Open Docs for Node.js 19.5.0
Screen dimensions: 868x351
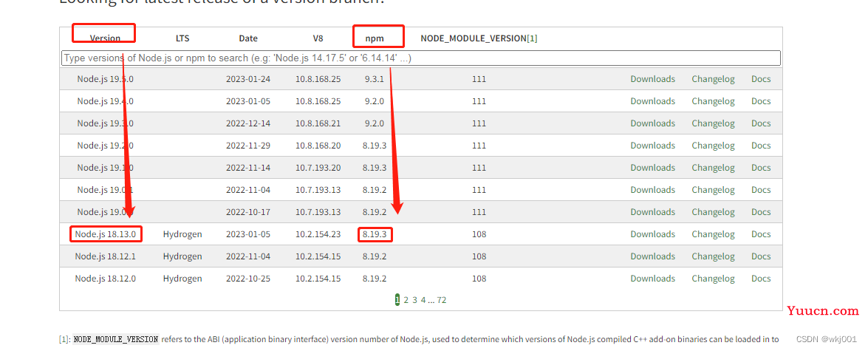pyautogui.click(x=761, y=79)
